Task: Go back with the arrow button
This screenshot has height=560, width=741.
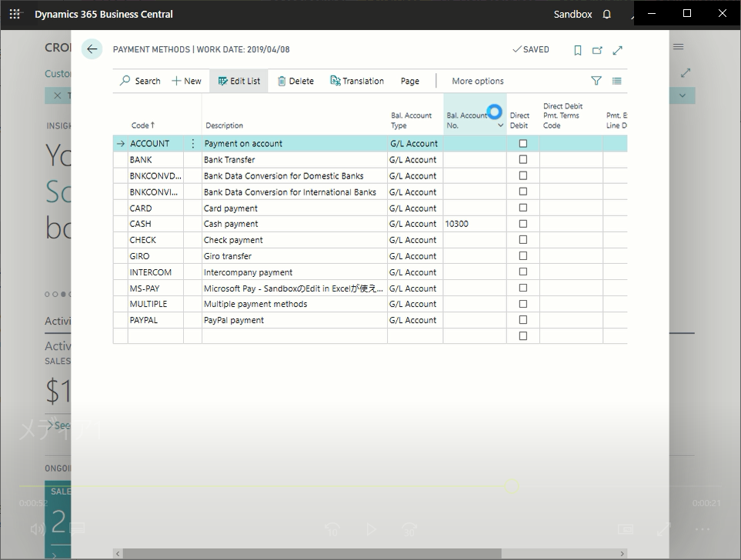Action: click(92, 49)
